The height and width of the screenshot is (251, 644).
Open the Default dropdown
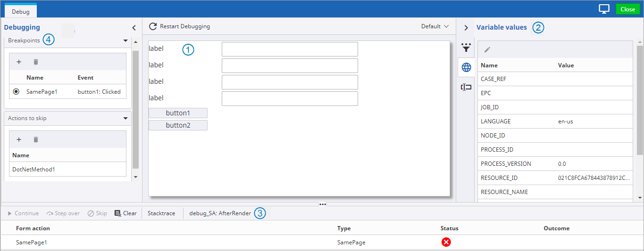click(x=435, y=26)
